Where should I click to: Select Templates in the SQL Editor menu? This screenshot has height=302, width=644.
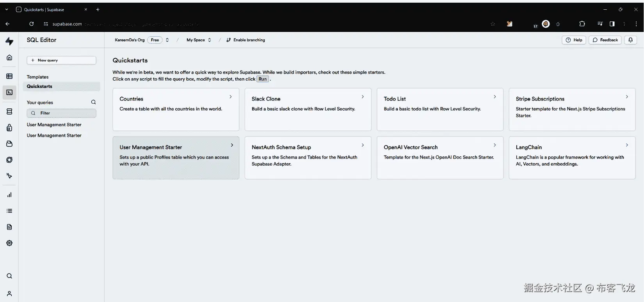[37, 77]
